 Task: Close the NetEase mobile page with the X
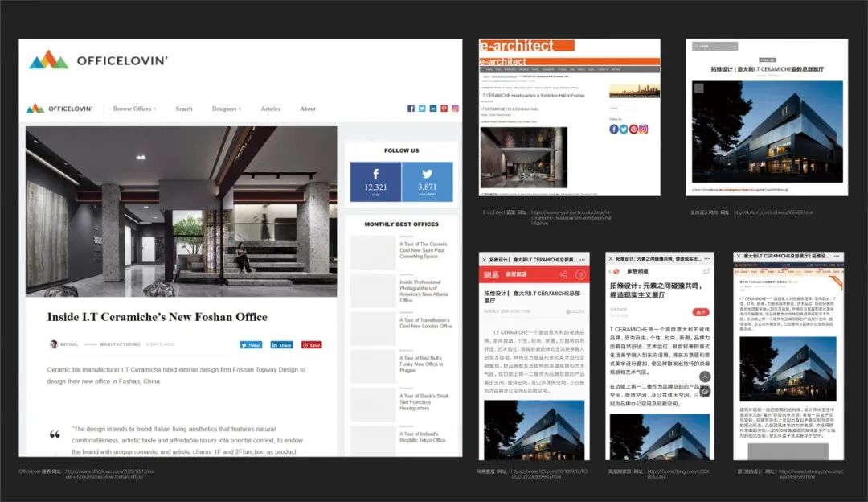[484, 259]
